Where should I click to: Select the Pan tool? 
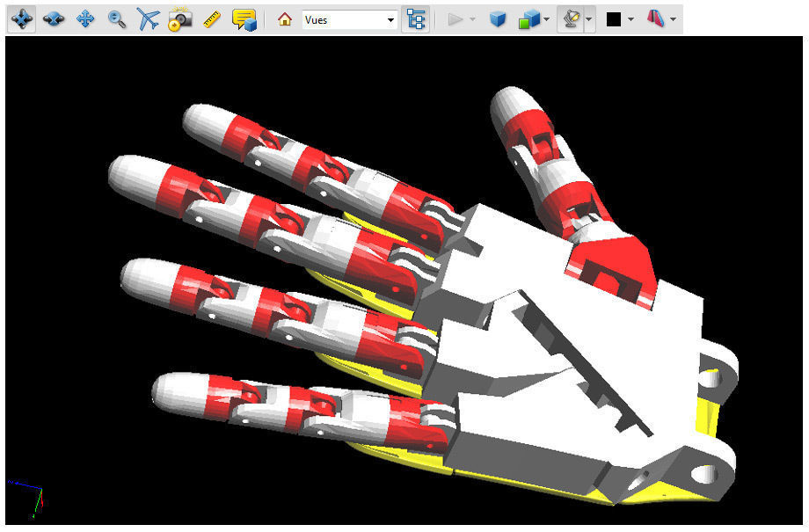click(x=85, y=19)
